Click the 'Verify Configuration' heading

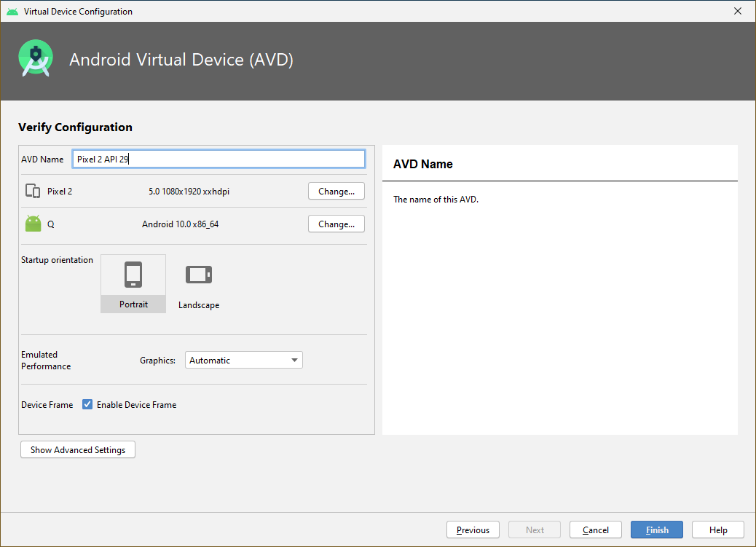75,127
